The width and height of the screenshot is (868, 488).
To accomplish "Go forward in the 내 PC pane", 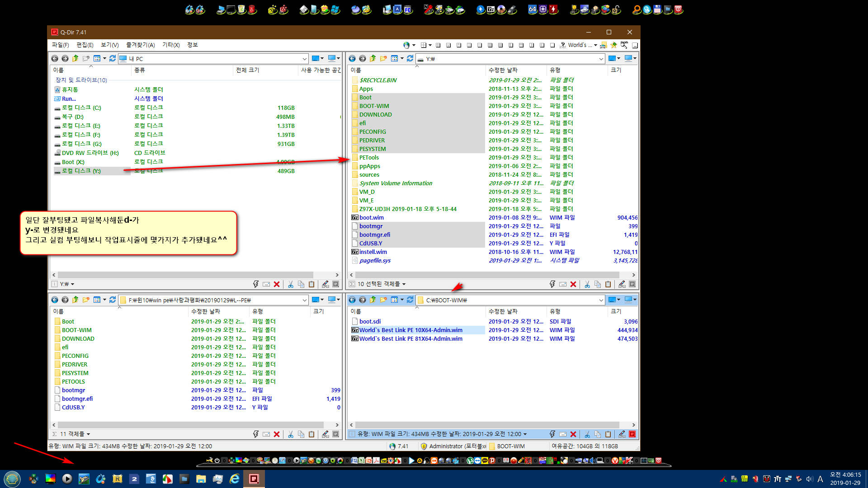I will pyautogui.click(x=65, y=59).
